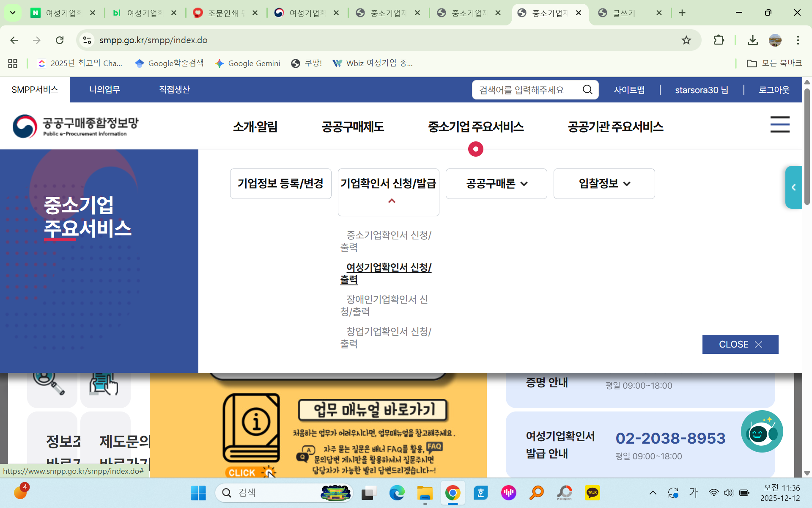Open the chatbot robot icon
Viewport: 812px width, 508px height.
pos(762,431)
